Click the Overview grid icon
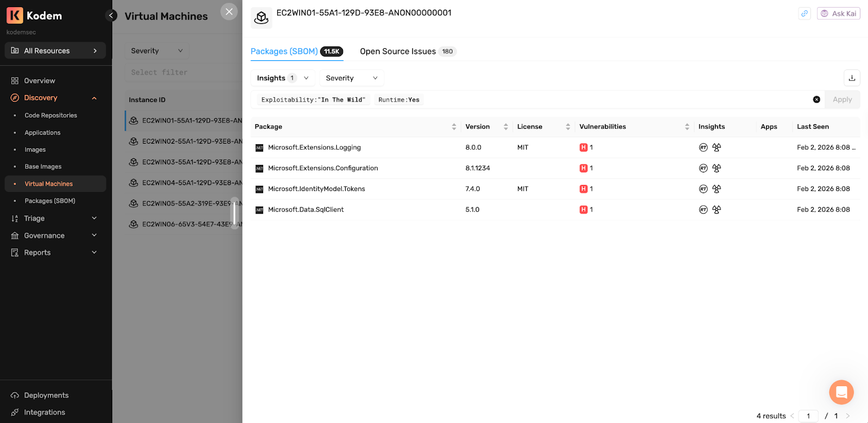Viewport: 868px width, 423px height. coord(15,81)
